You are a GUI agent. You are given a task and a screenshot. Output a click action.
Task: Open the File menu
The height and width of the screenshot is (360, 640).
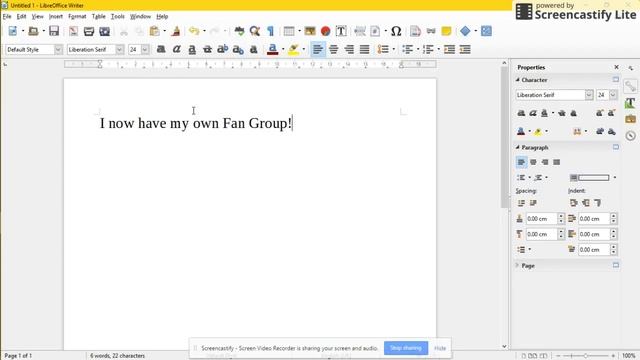(7, 16)
